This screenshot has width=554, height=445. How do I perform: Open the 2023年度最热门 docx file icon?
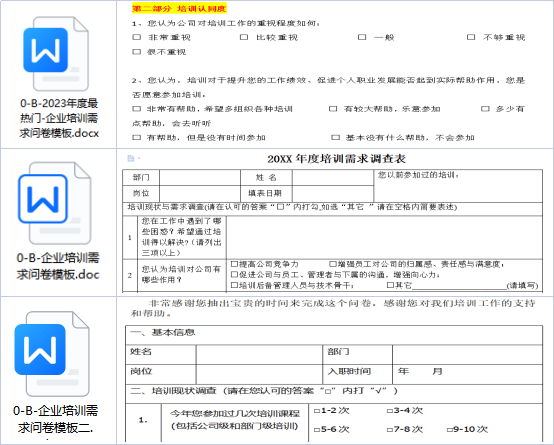[x=56, y=53]
